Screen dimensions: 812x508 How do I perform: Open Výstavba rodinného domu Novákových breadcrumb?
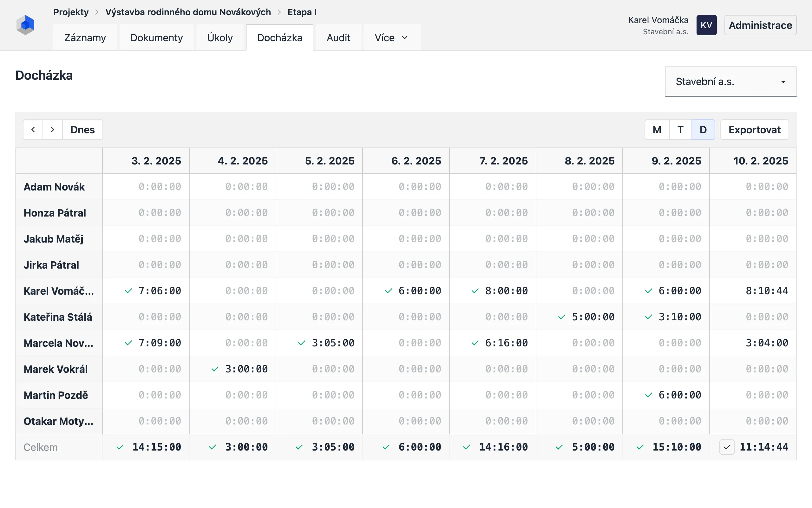188,12
